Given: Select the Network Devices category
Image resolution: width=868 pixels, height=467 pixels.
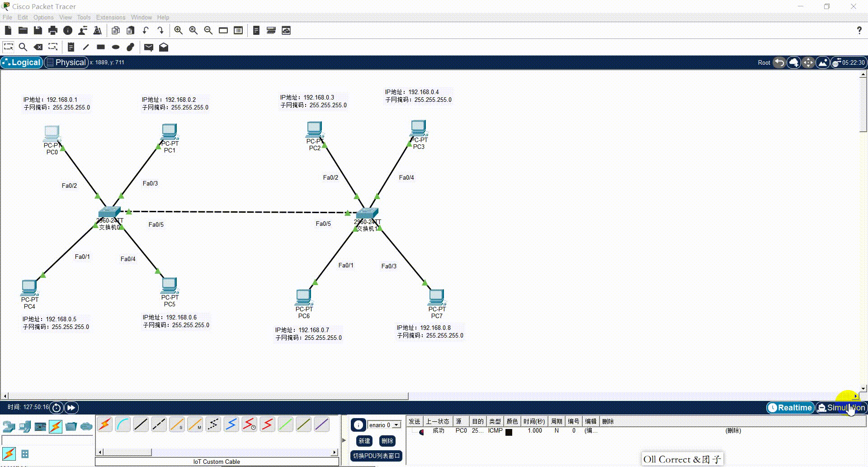Looking at the screenshot, I should click(9, 426).
